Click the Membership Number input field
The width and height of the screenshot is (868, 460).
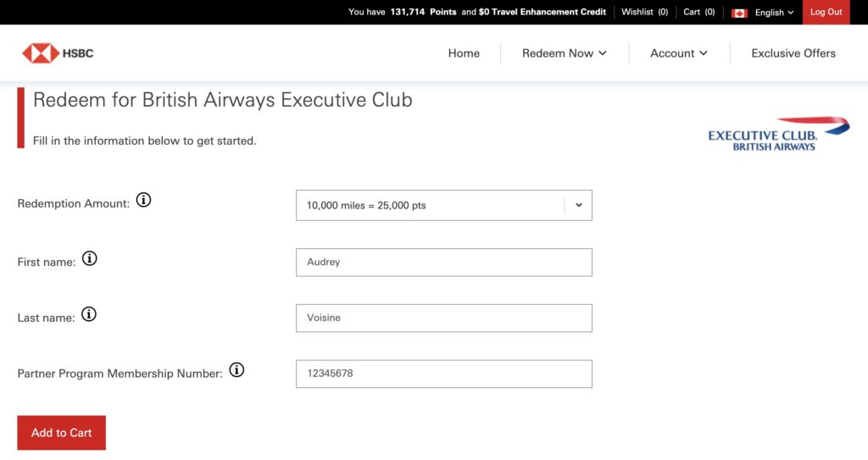coord(443,374)
